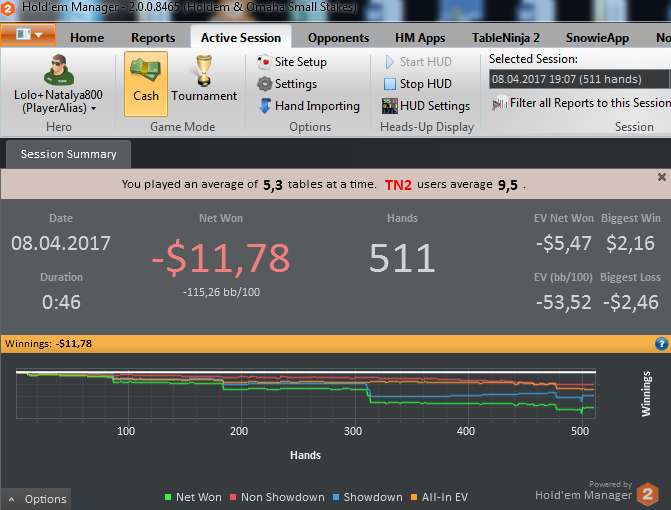Expand the Options panel at bottom
Viewport: 671px width, 510px height.
pyautogui.click(x=36, y=499)
